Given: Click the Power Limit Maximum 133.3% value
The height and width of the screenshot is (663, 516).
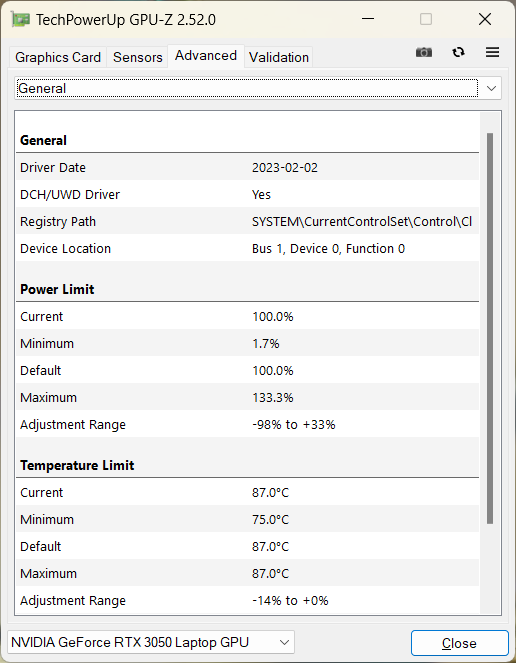Looking at the screenshot, I should tap(272, 397).
